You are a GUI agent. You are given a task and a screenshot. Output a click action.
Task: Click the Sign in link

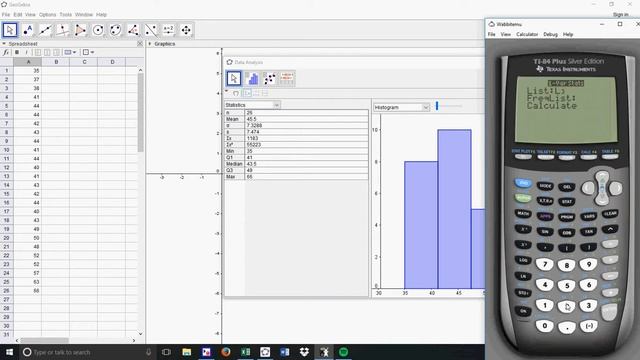coord(620,15)
